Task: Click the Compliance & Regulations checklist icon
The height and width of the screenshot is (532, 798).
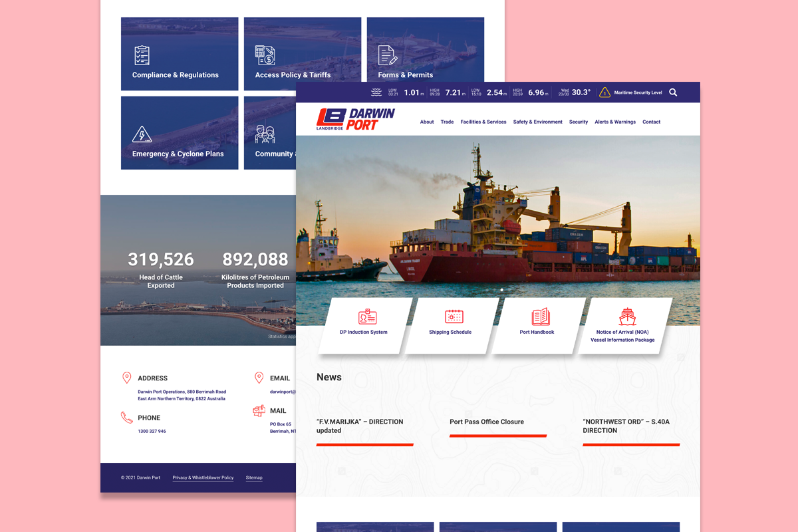Action: [142, 55]
